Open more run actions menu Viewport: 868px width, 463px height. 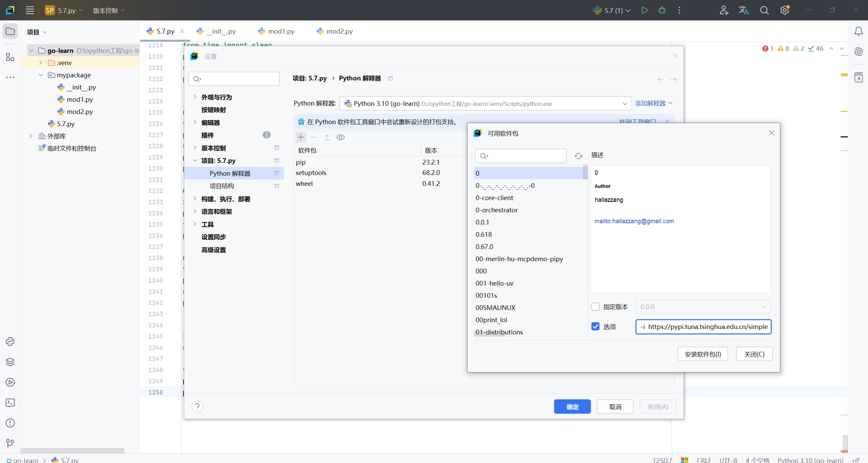tap(679, 10)
